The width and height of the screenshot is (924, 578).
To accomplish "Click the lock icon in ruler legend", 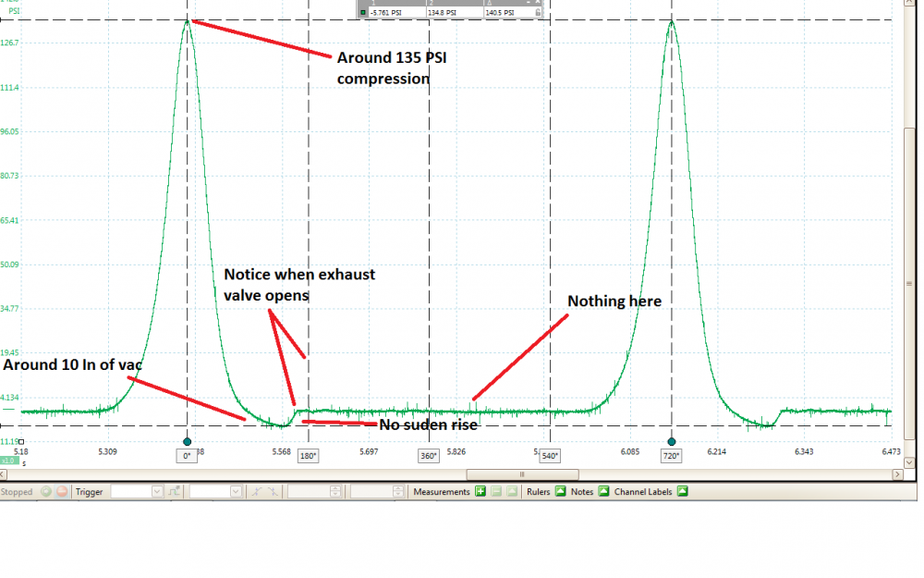I will 538,12.
